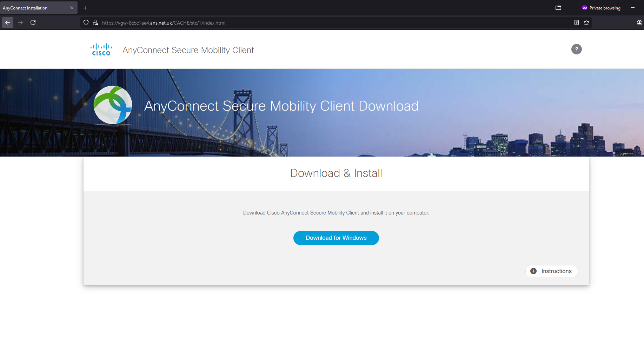Close the AnyConnect Installation tab
Screen dimensions: 644x343
click(72, 8)
